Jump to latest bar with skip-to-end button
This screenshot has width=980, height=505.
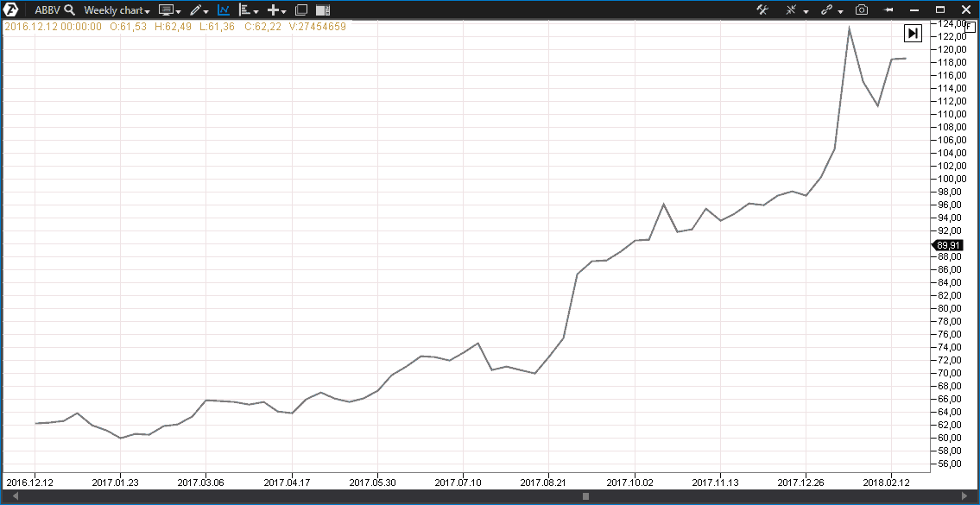913,34
